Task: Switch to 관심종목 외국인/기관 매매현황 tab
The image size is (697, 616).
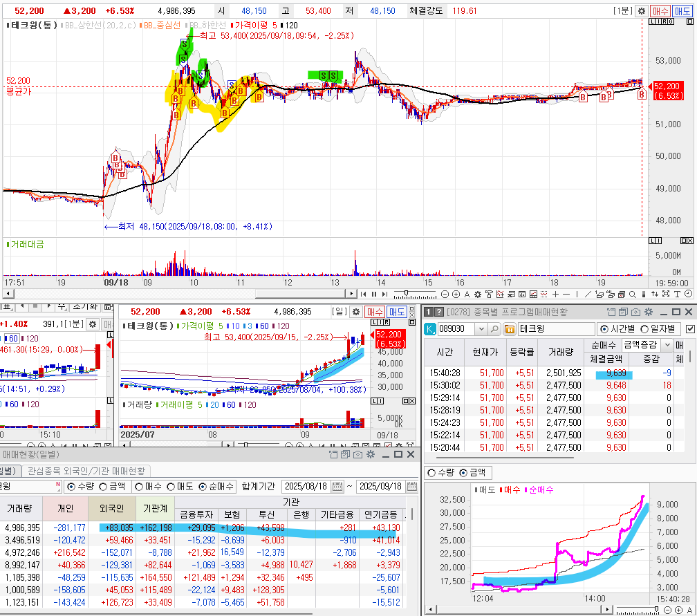Action: tap(86, 471)
